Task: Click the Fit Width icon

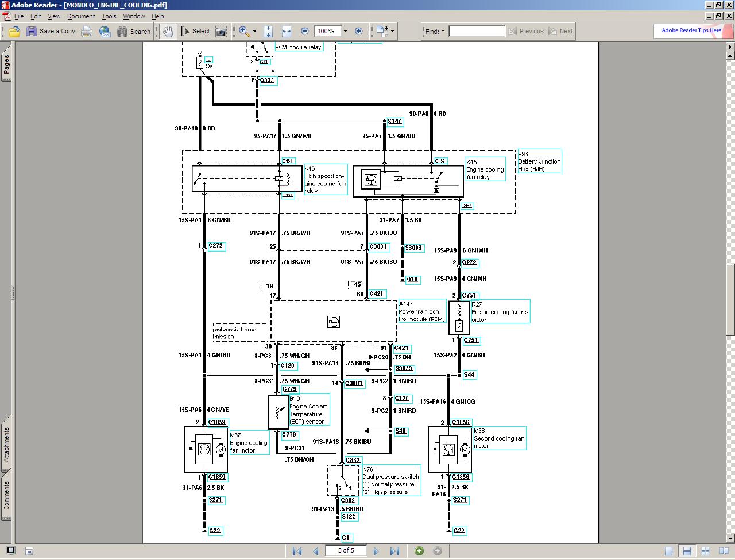Action: tap(287, 32)
